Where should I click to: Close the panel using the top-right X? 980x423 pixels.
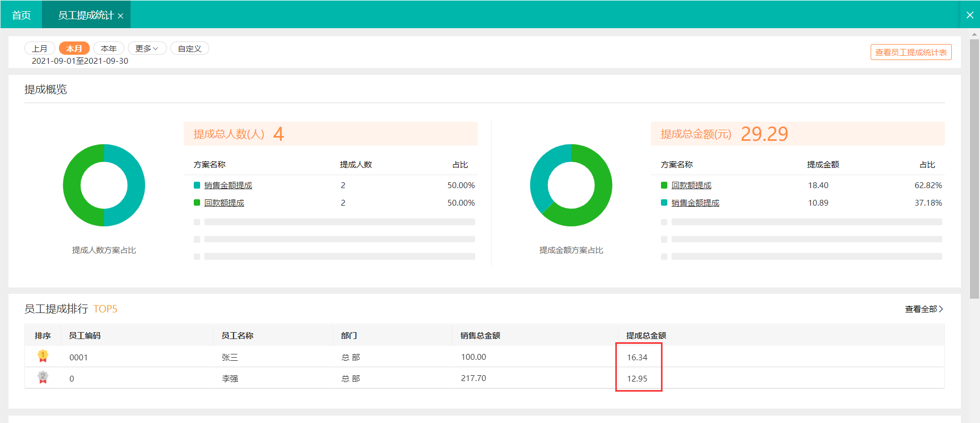pyautogui.click(x=970, y=15)
